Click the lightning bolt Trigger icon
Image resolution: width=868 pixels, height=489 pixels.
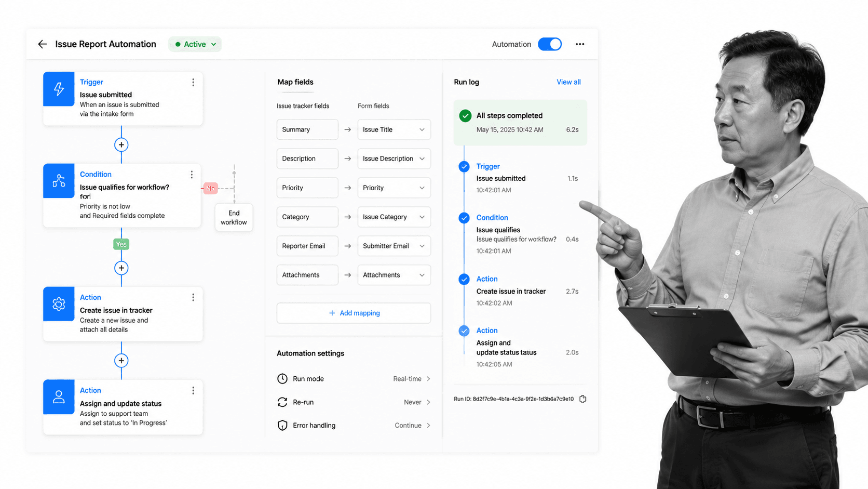(x=59, y=89)
